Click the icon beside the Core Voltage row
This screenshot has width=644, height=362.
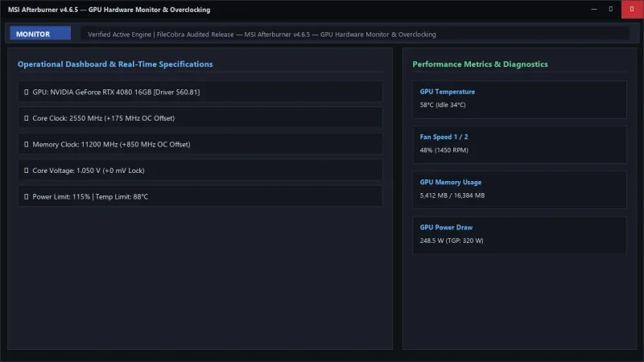click(27, 171)
